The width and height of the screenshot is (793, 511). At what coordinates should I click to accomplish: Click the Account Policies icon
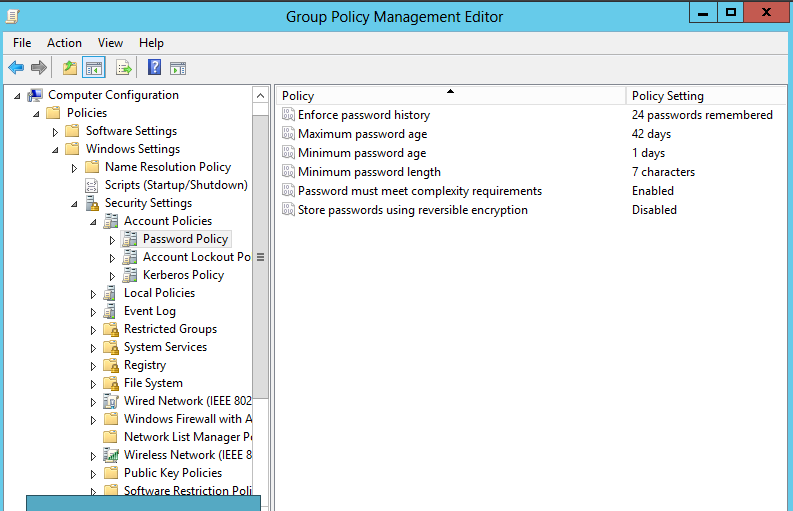pos(111,221)
